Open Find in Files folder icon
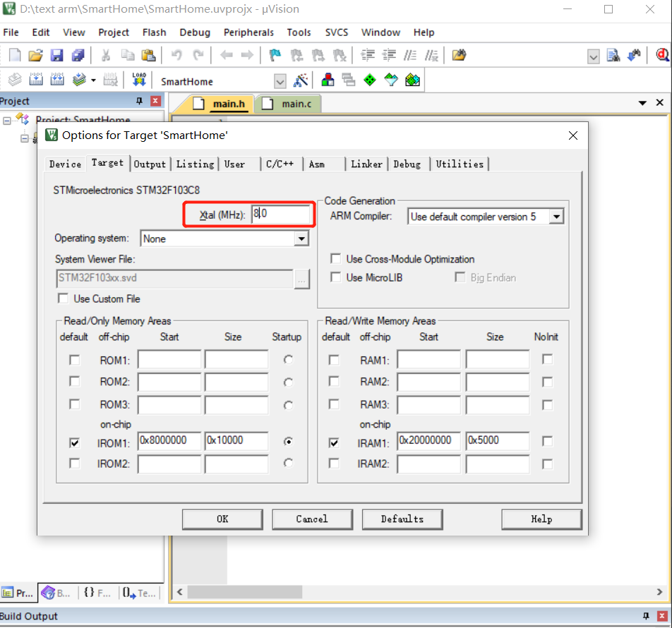This screenshot has height=628, width=672. [x=459, y=55]
